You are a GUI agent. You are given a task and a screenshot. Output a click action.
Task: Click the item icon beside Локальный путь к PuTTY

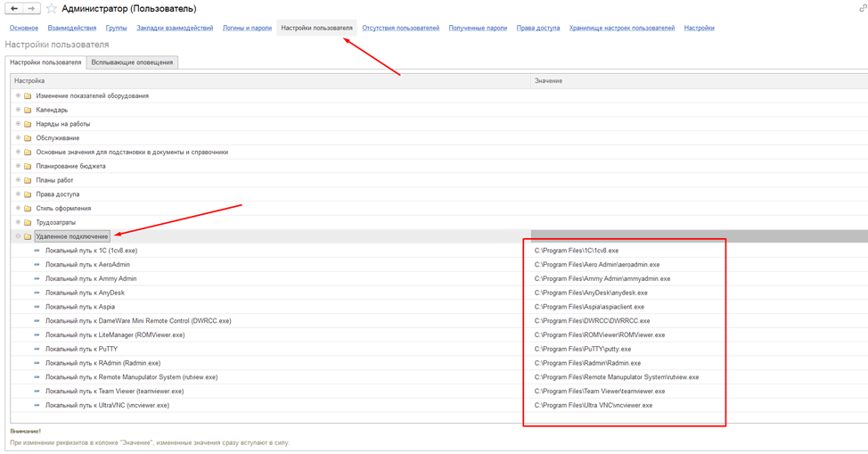[37, 349]
